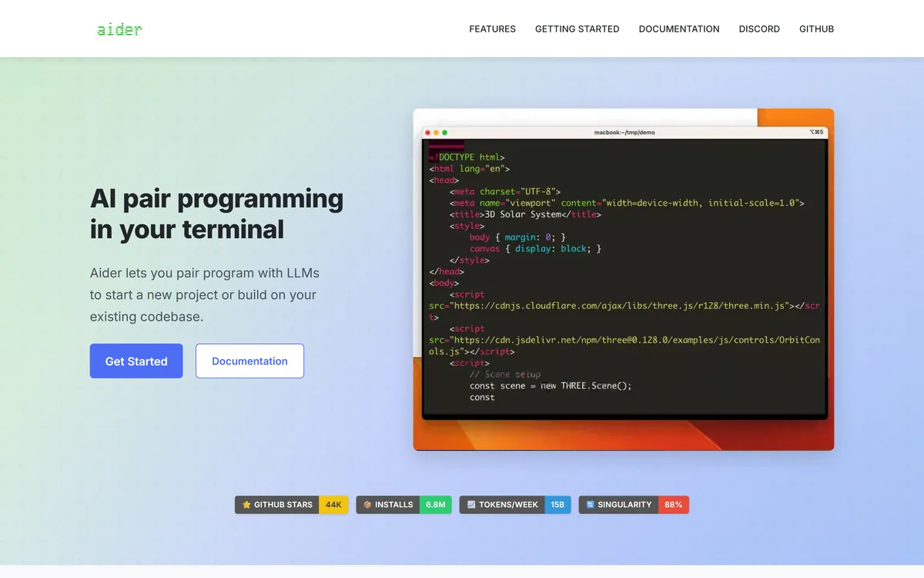924x578 pixels.
Task: Click the outlined Documentation button
Action: 249,361
